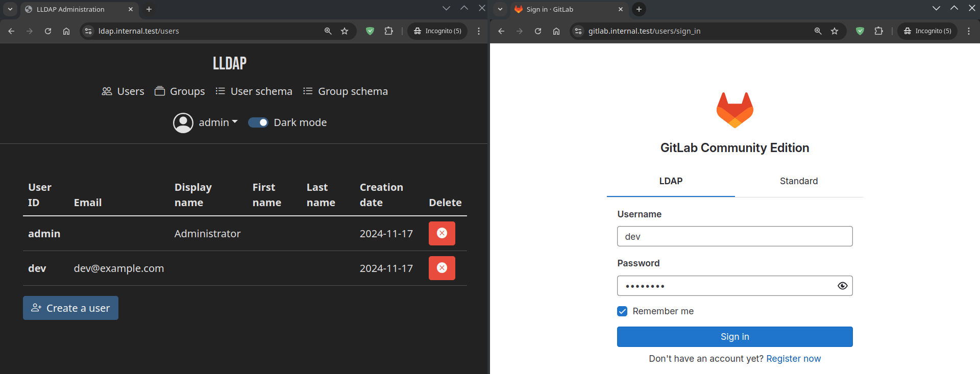Viewport: 980px width, 374px height.
Task: Bookmark the GitLab page with star
Action: (835, 31)
